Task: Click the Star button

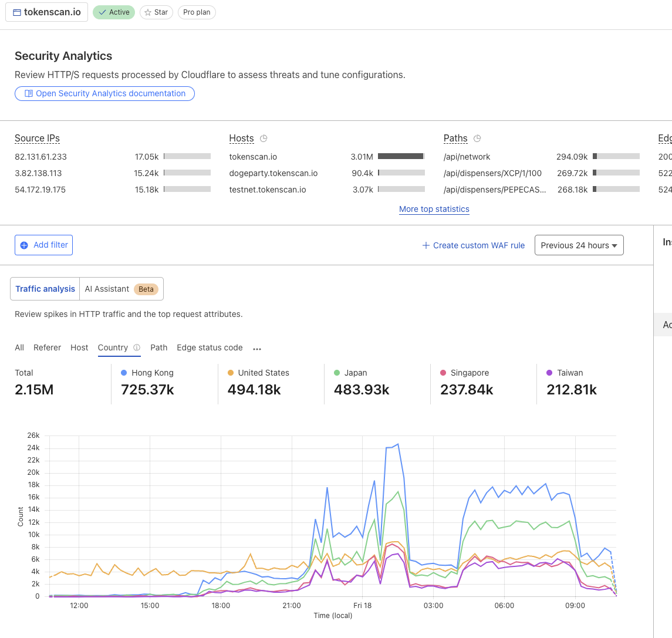Action: [157, 12]
